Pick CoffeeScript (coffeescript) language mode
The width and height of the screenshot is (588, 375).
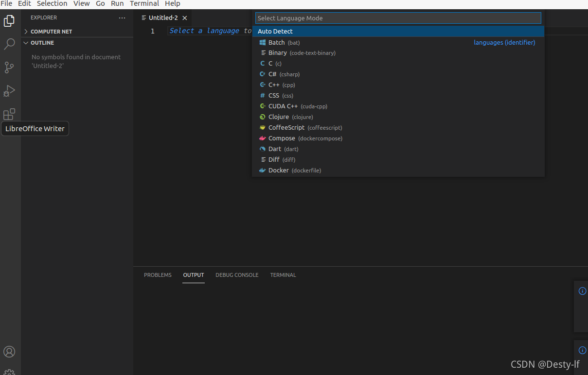398,128
